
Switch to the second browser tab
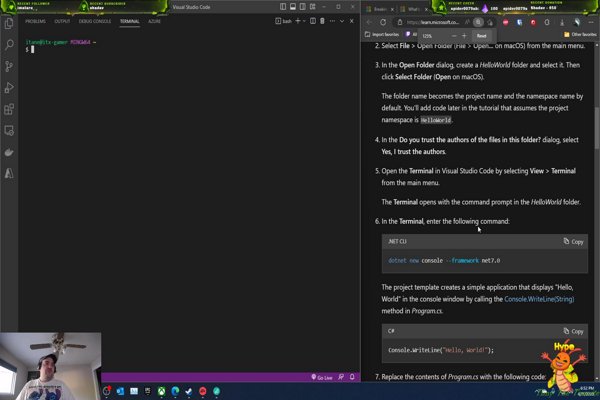click(411, 9)
